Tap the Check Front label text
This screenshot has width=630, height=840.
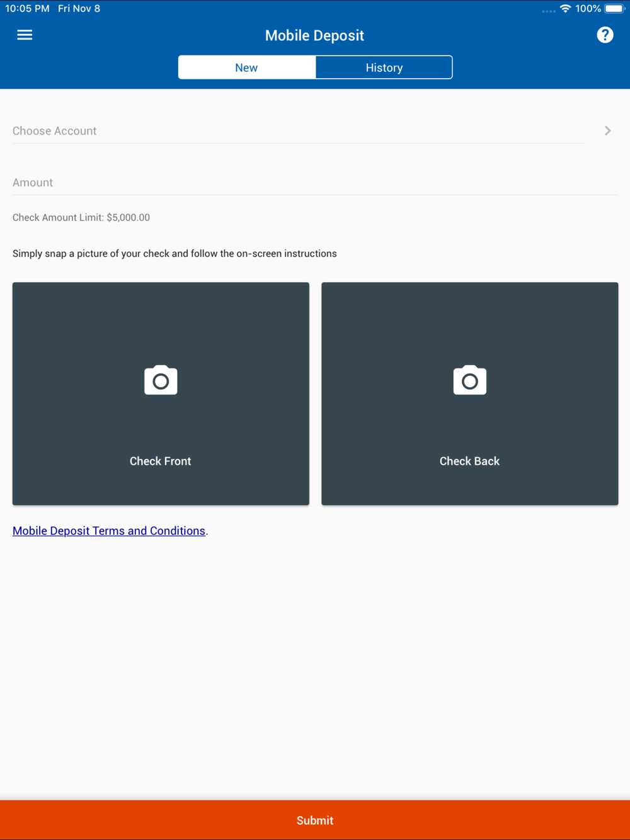(x=160, y=461)
